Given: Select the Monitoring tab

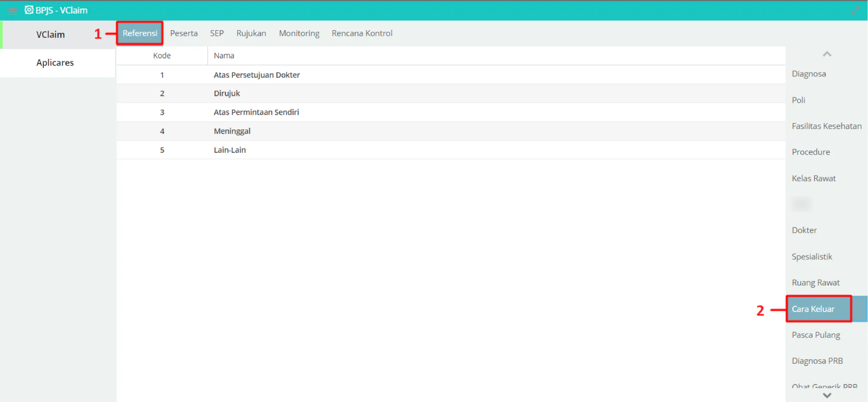Looking at the screenshot, I should coord(299,33).
